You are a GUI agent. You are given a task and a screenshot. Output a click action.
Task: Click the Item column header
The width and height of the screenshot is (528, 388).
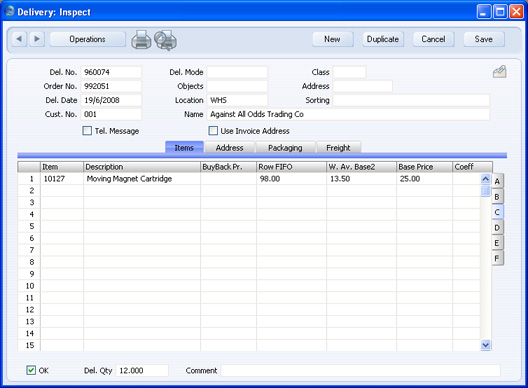[x=62, y=167]
